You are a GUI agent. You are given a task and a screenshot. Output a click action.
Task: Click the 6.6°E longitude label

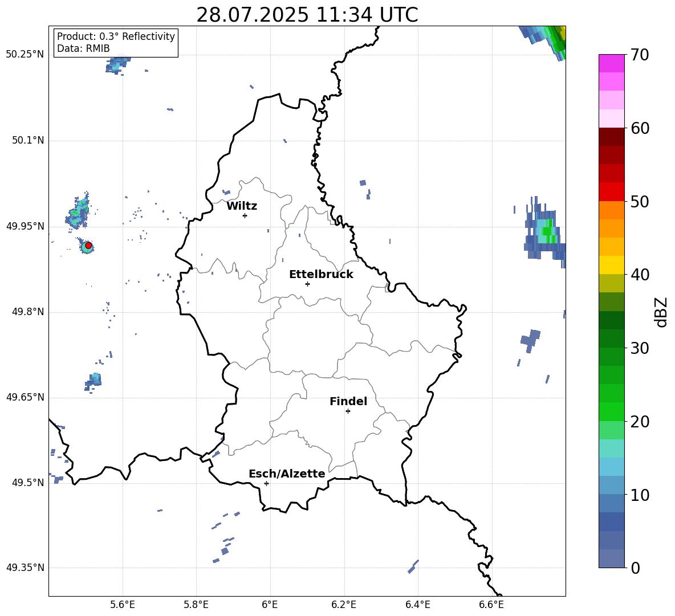coord(491,605)
